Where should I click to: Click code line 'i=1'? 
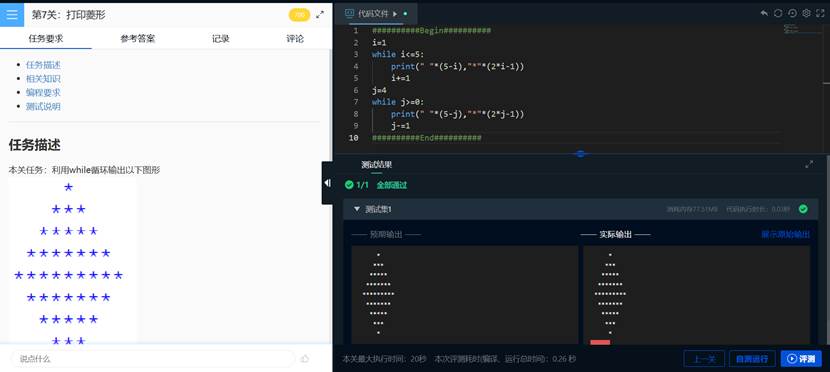pos(378,43)
